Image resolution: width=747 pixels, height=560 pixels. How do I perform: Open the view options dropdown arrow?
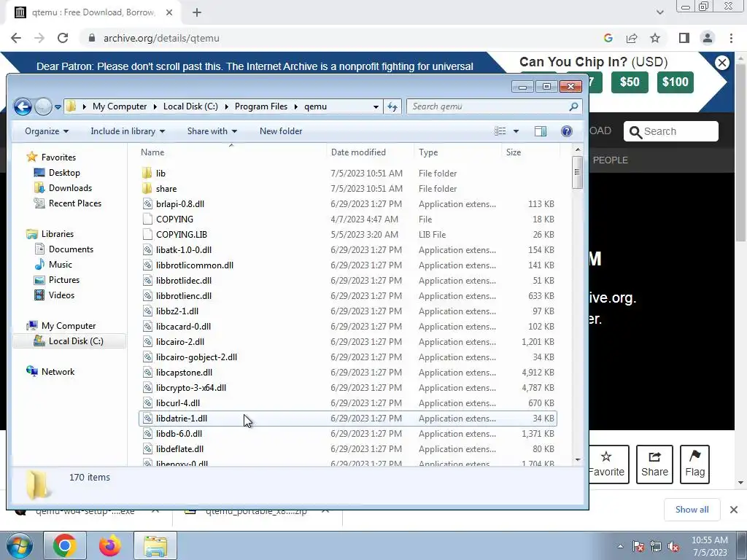point(516,131)
